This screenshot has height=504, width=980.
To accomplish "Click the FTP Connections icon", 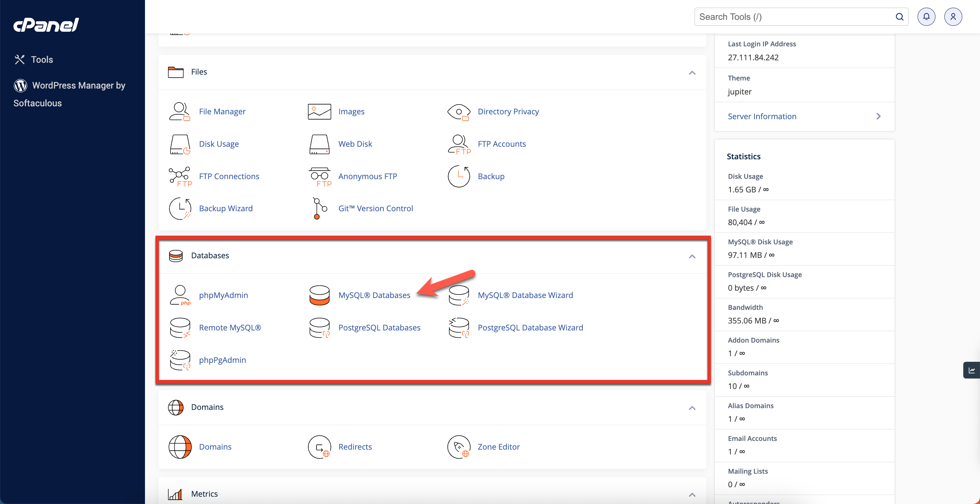I will [x=180, y=176].
